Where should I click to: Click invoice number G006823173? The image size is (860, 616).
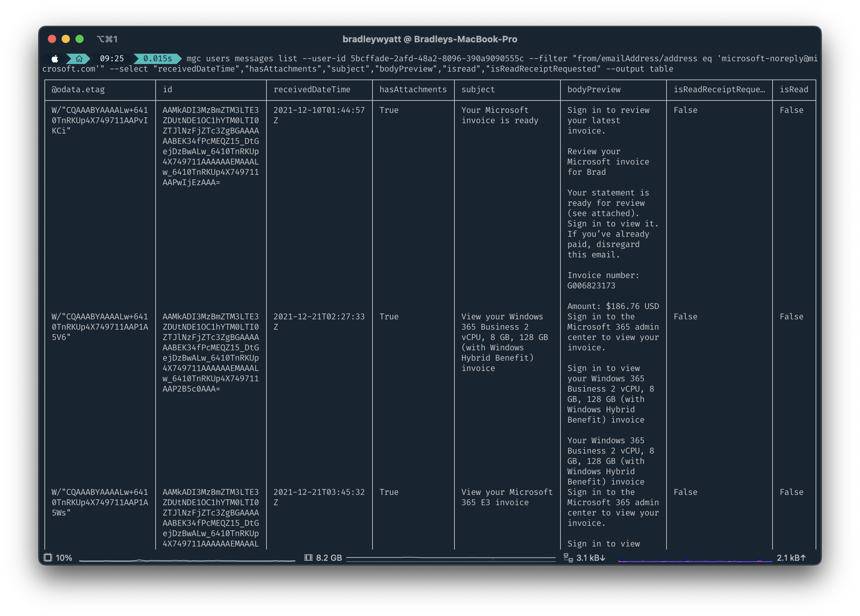pos(591,286)
